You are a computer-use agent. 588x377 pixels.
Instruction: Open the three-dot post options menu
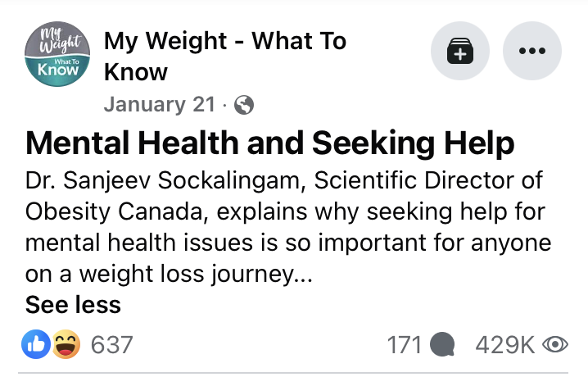532,51
